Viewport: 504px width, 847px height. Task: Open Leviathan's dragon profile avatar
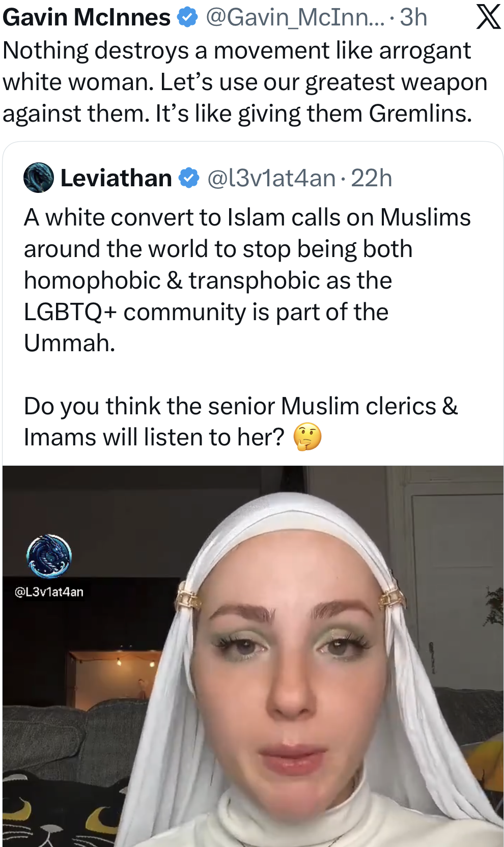[39, 178]
